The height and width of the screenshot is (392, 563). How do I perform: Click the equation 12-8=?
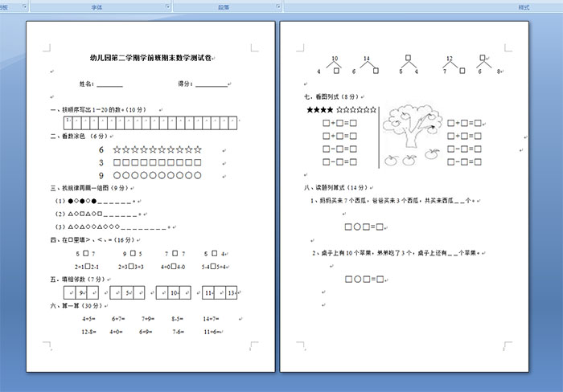[88, 332]
